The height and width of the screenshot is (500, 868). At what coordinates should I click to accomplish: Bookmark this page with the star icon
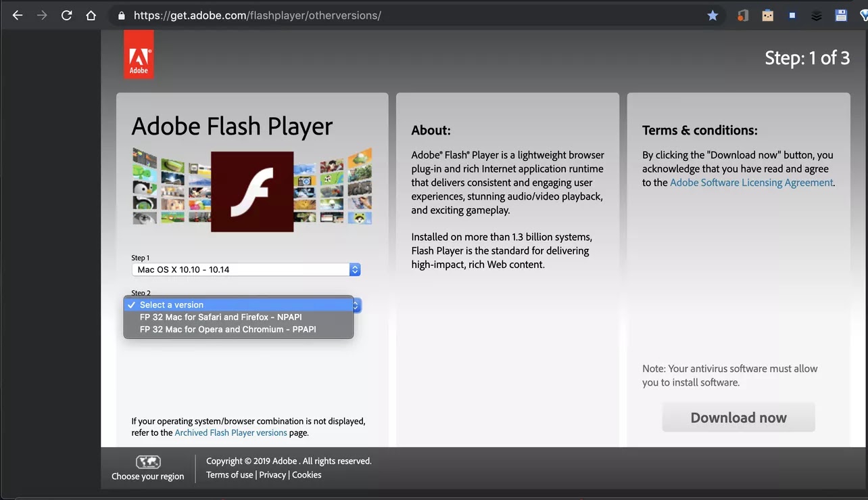[x=713, y=15]
